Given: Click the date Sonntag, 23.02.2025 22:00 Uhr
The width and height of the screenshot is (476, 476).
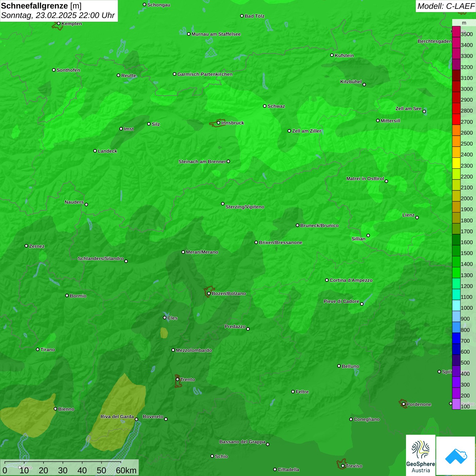Looking at the screenshot, I should 58,15.
